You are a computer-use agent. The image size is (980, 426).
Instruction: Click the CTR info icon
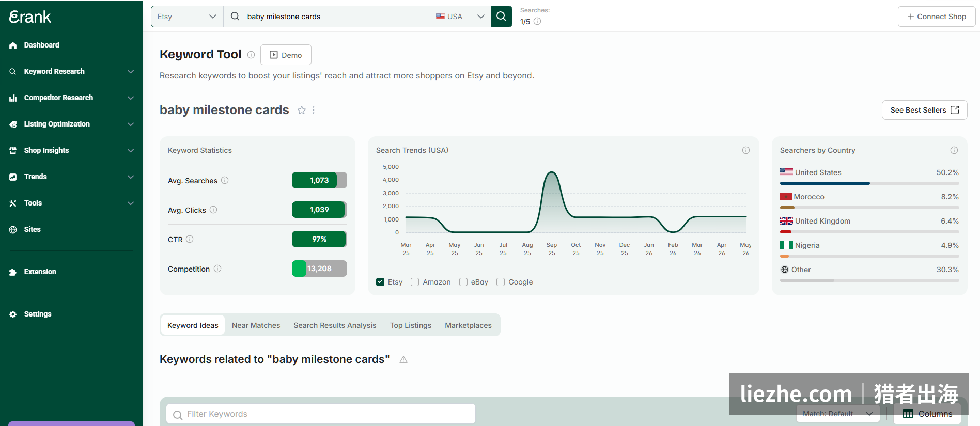(x=190, y=239)
